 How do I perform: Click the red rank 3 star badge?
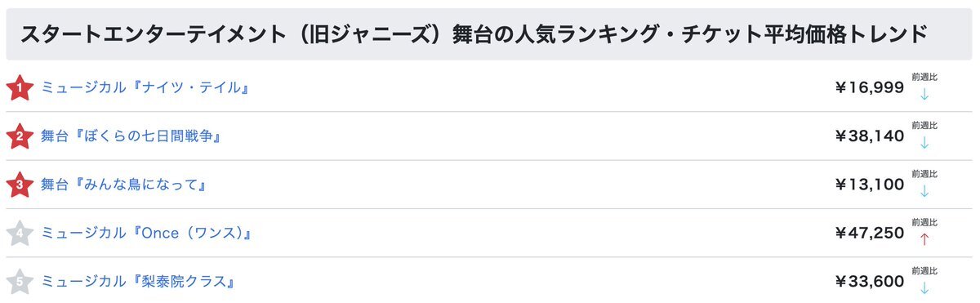point(19,185)
